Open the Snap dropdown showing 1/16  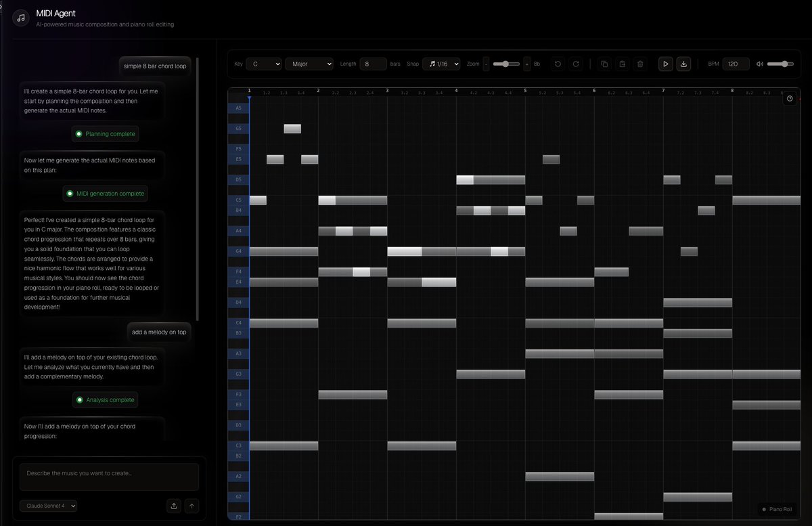click(x=441, y=64)
